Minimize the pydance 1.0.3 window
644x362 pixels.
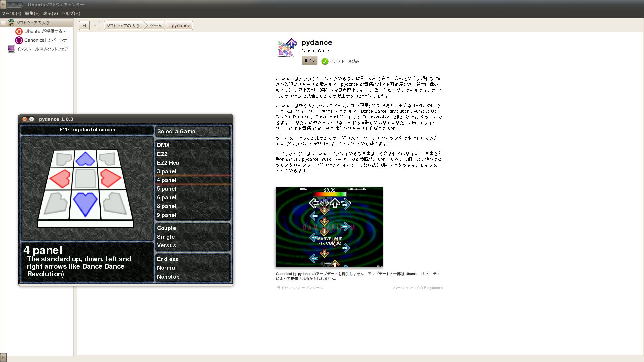(x=32, y=119)
